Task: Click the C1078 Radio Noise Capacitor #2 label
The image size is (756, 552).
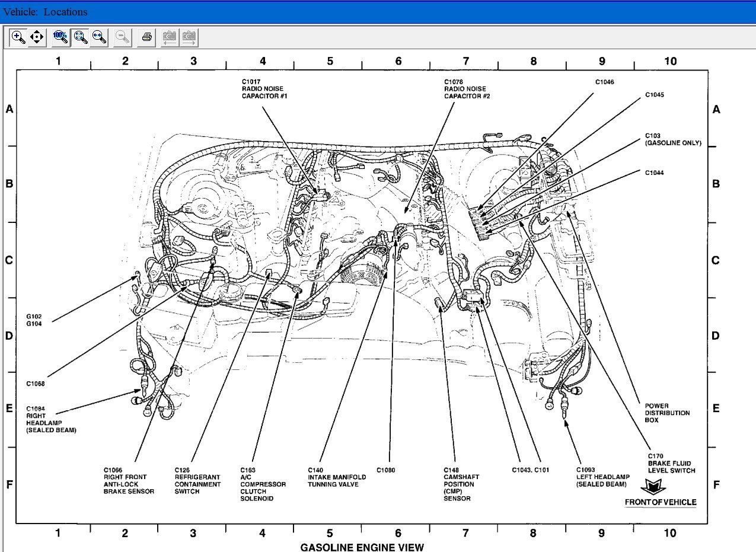Action: (x=467, y=88)
